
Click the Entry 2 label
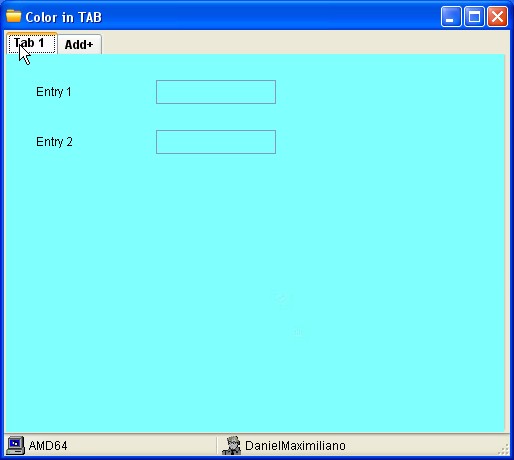[54, 142]
